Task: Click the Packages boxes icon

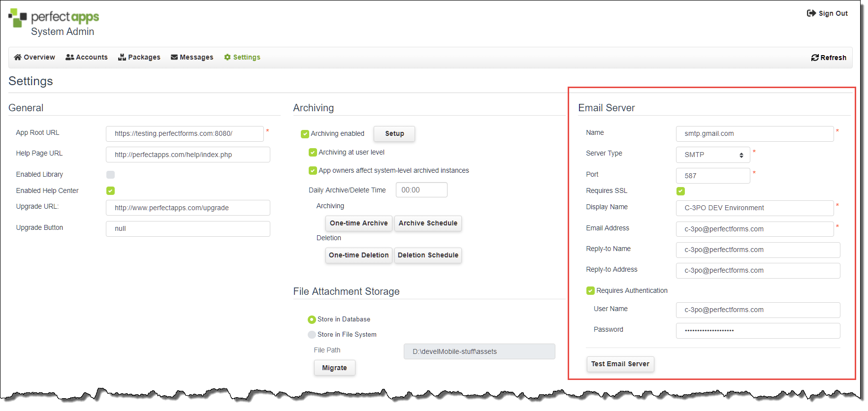Action: [x=122, y=57]
